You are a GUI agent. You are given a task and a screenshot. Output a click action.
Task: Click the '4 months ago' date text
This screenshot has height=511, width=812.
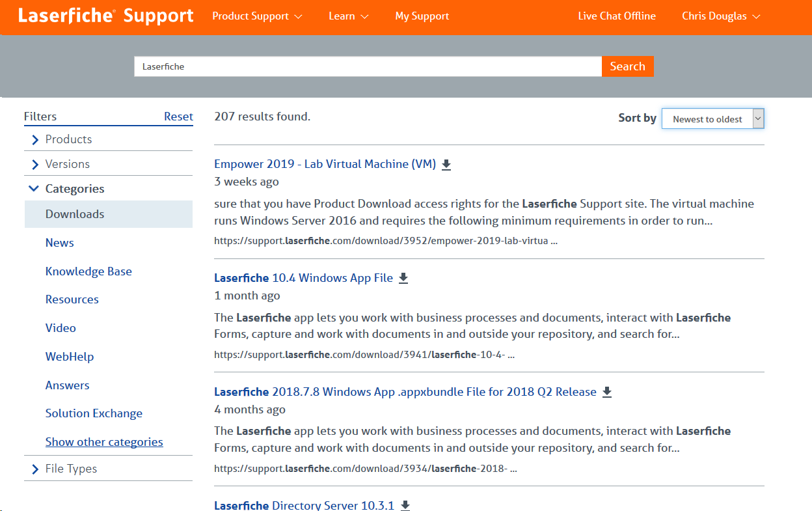(x=250, y=409)
